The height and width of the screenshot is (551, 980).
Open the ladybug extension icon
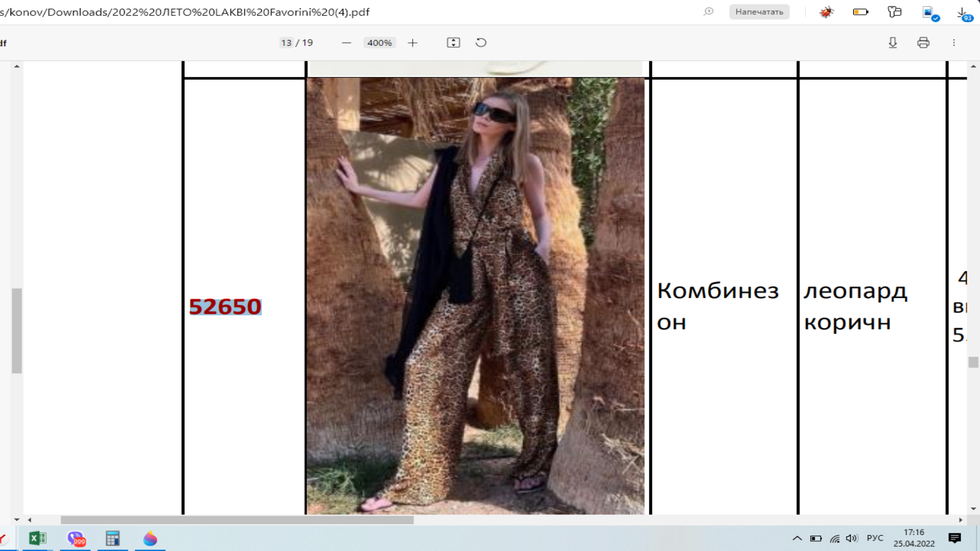(827, 12)
